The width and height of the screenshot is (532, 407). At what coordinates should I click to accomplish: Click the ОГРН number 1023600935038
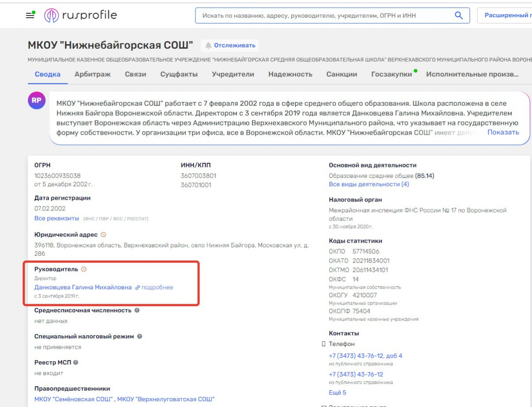(58, 176)
